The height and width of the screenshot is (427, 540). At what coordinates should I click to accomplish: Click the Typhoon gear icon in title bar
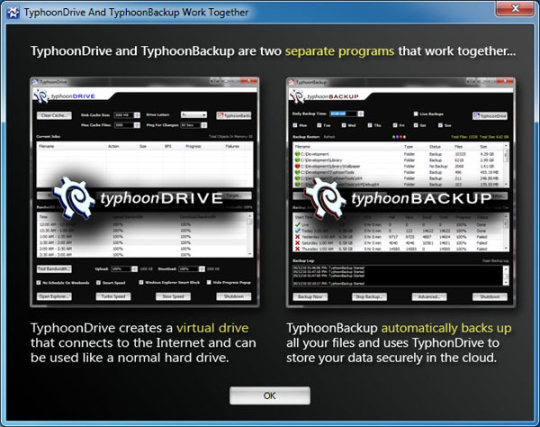point(13,13)
